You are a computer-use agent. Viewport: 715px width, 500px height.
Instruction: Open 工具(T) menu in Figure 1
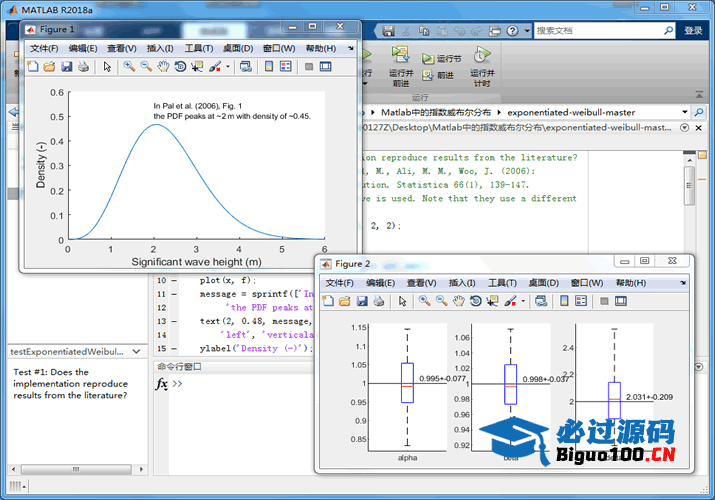coord(199,48)
